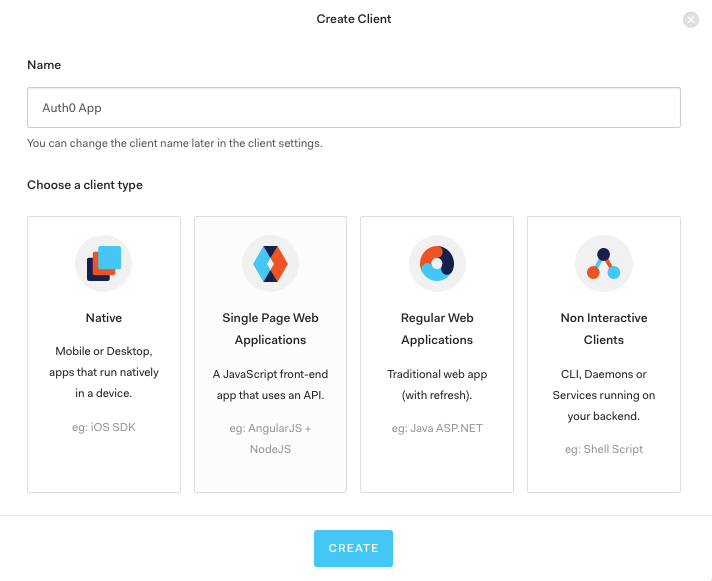Select the Native client type card
Screen dimensions: 712x581
104,354
